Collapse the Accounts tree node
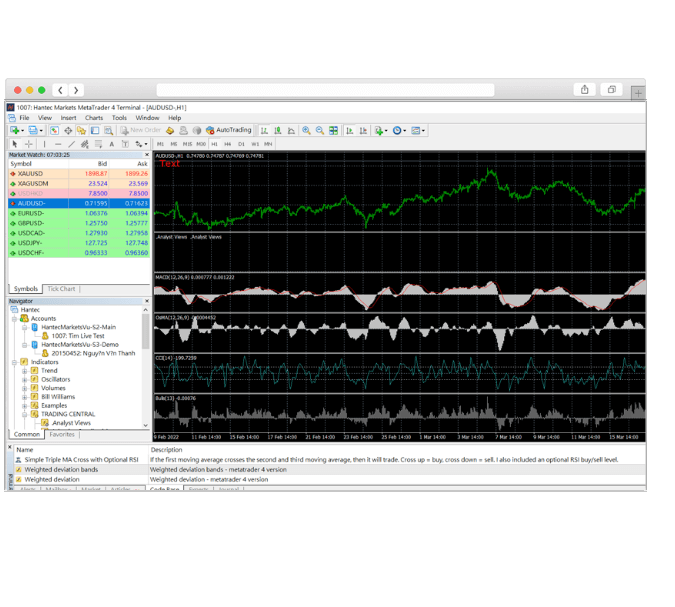 pyautogui.click(x=14, y=318)
